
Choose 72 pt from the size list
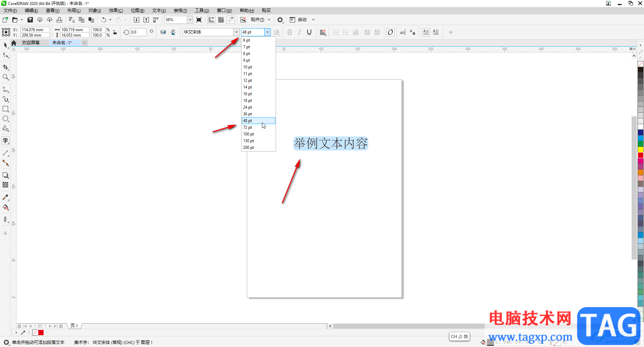click(x=258, y=127)
